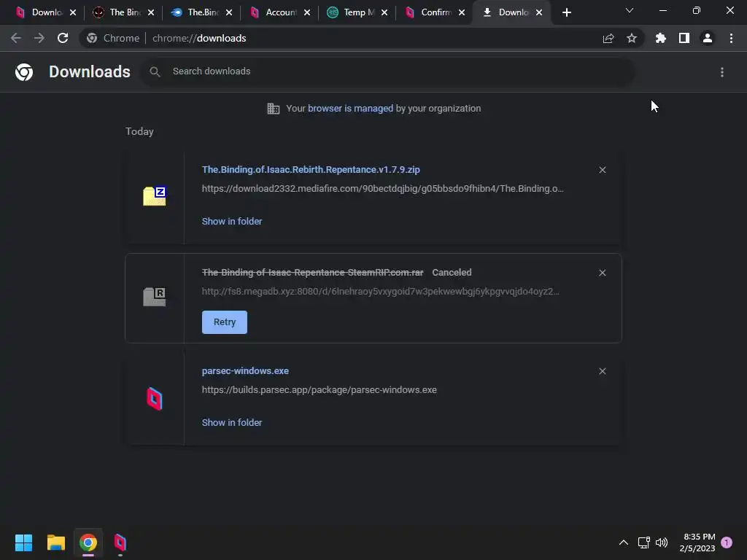The image size is (747, 560).
Task: Show the Isaac zip file in folder
Action: pyautogui.click(x=232, y=222)
